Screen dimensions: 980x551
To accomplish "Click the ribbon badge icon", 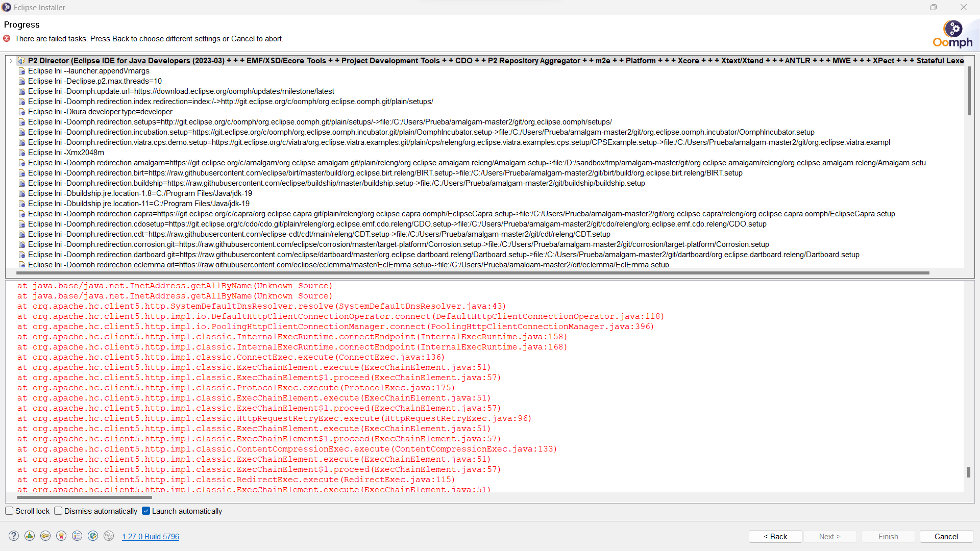I will [x=61, y=536].
